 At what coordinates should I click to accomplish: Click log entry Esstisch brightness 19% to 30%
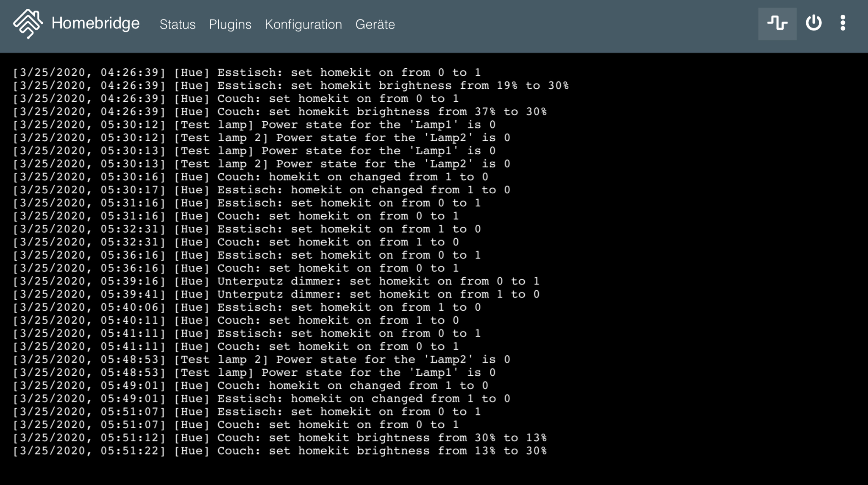tap(291, 86)
